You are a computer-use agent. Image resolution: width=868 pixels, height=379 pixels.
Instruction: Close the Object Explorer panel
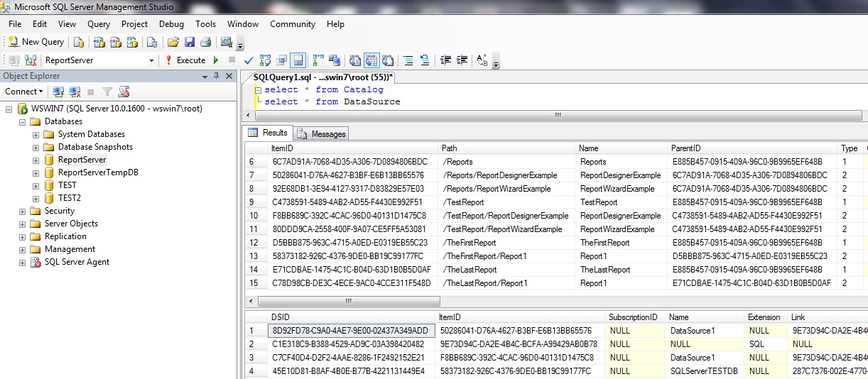[x=229, y=76]
